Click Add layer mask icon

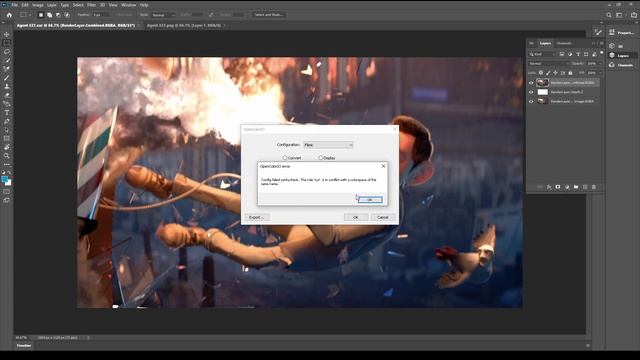click(x=558, y=187)
